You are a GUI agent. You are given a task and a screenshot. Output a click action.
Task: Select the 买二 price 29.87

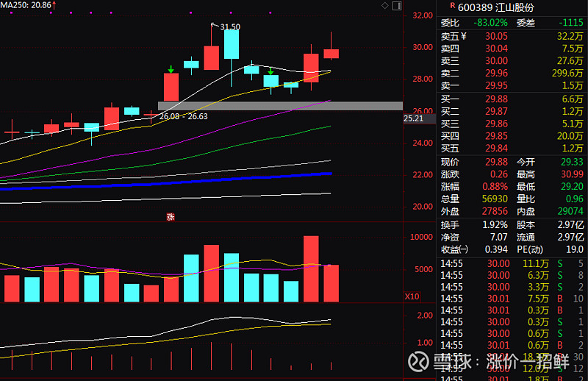[497, 112]
